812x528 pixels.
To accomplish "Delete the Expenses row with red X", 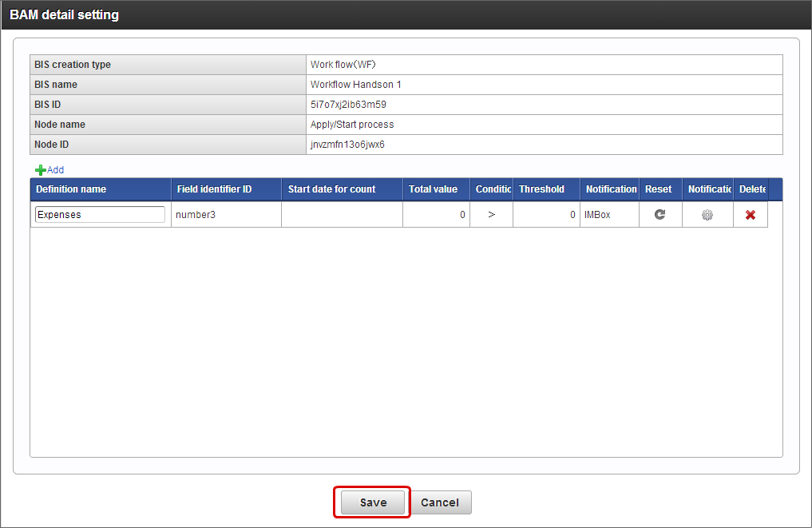I will pyautogui.click(x=750, y=215).
